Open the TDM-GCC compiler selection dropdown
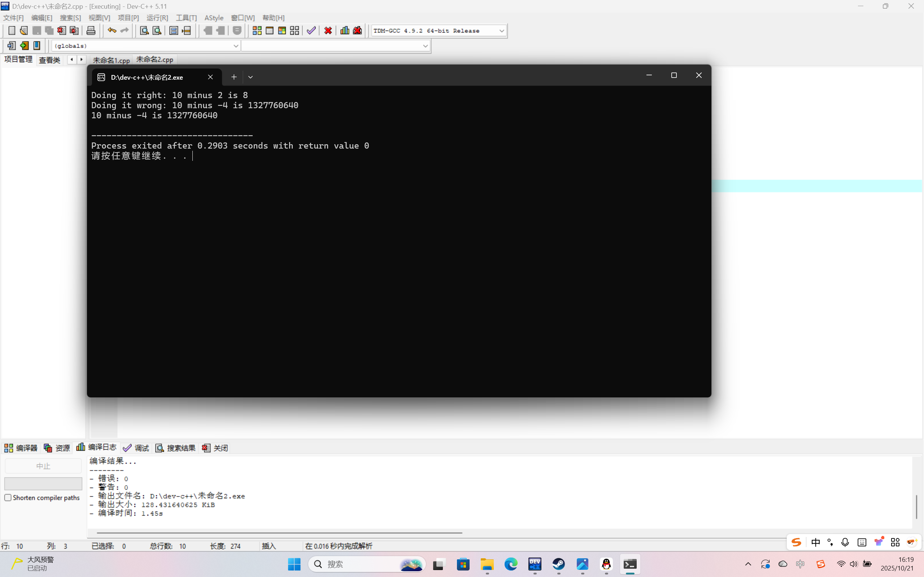This screenshot has height=577, width=924. tap(501, 31)
